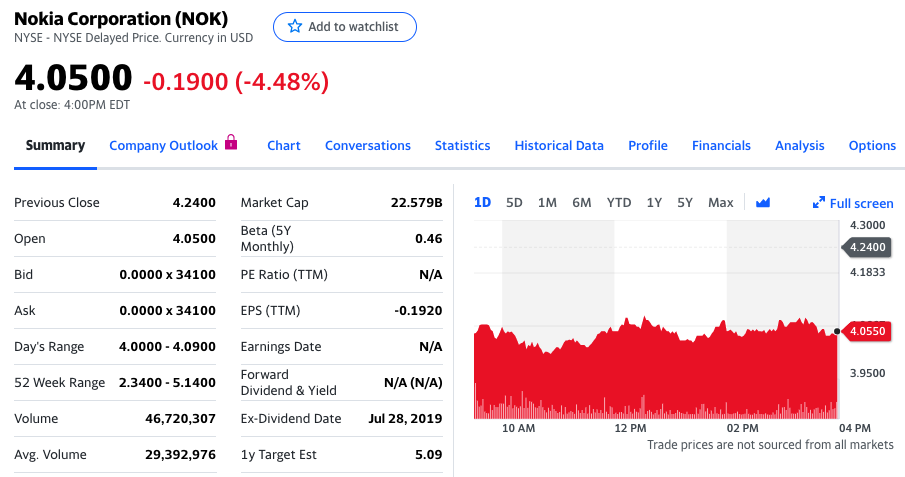Click the Nokia Corporation (NOK) heading

point(121,18)
